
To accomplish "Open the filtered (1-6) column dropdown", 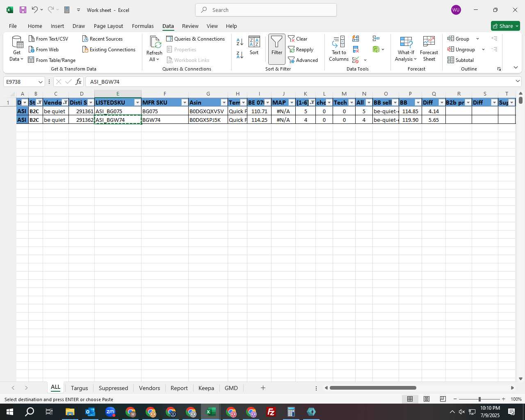I will (x=312, y=103).
